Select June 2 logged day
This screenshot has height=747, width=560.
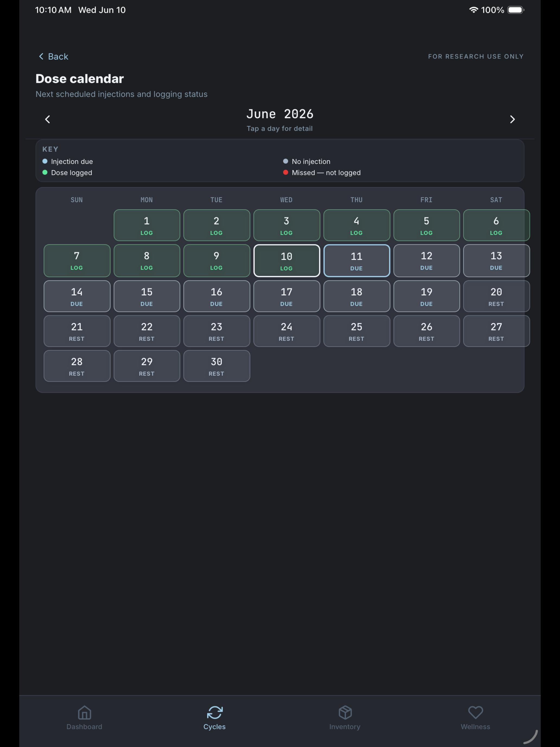(217, 225)
